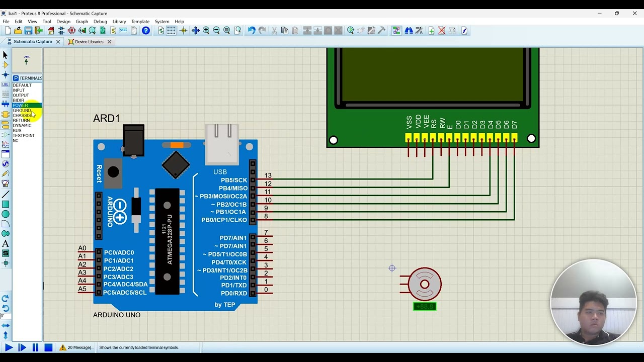Undo the last action with the Undo arrow
Screen dimensions: 644x362
[x=252, y=31]
